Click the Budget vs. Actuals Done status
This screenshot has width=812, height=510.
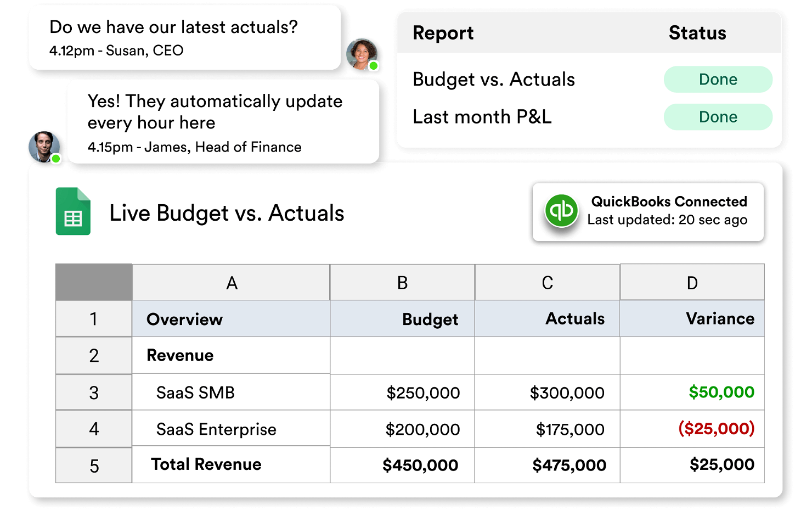(718, 80)
